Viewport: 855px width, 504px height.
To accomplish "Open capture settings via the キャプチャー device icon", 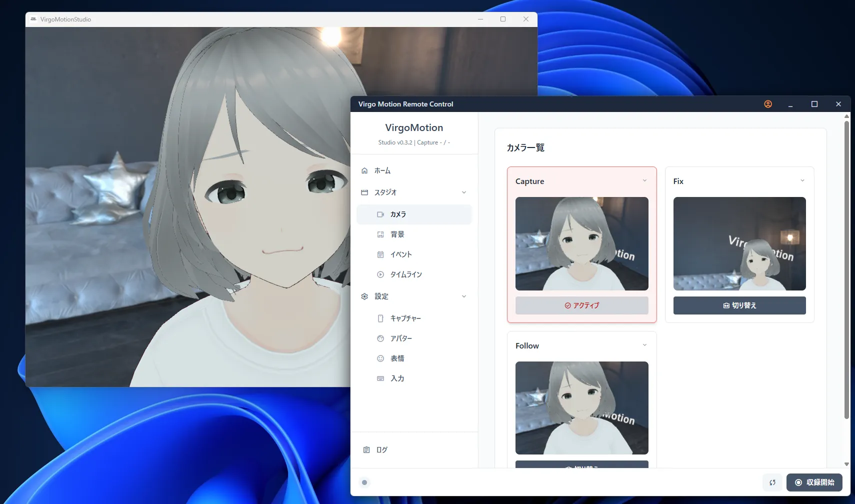I will (380, 318).
